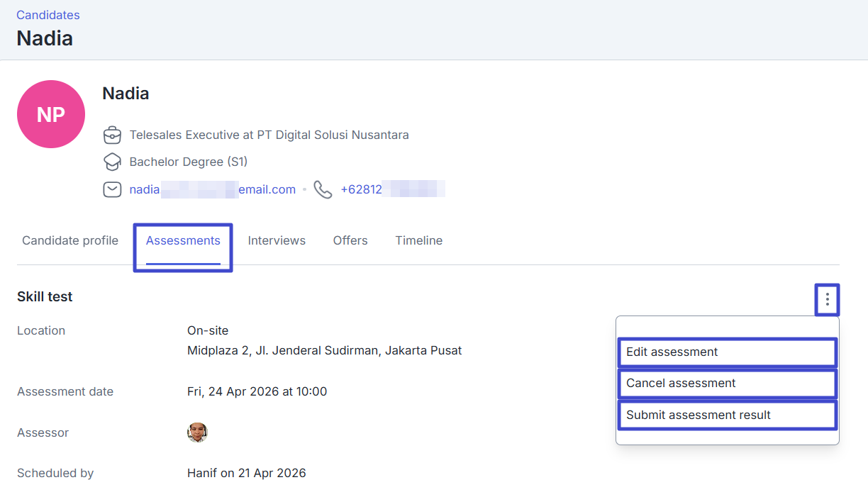This screenshot has width=868, height=497.
Task: Click the assessor's profile photo
Action: pyautogui.click(x=197, y=432)
